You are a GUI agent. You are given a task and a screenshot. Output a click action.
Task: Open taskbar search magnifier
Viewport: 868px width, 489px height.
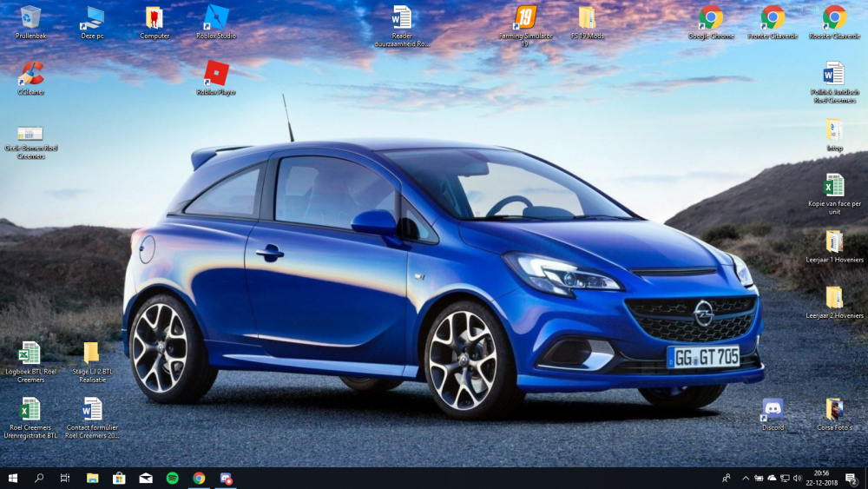(x=39, y=478)
